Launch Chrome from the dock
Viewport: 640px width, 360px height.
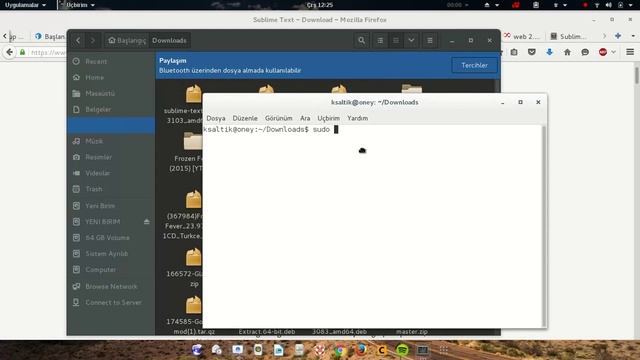point(340,350)
